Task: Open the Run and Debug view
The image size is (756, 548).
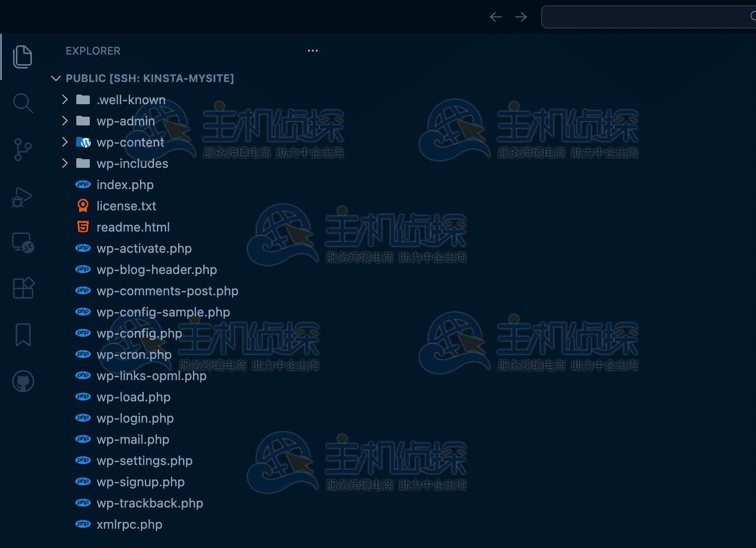Action: [23, 196]
